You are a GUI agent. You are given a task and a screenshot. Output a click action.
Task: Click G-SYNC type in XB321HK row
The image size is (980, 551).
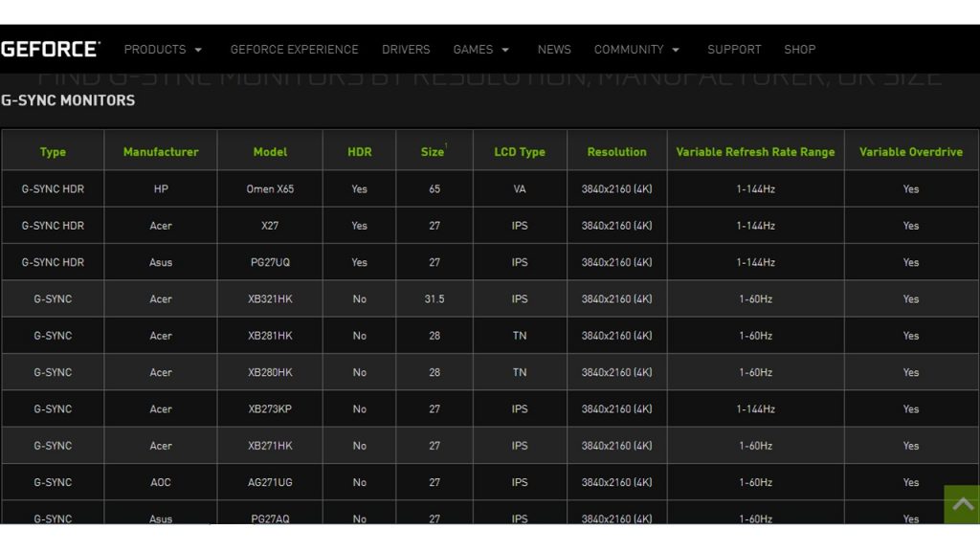[53, 299]
